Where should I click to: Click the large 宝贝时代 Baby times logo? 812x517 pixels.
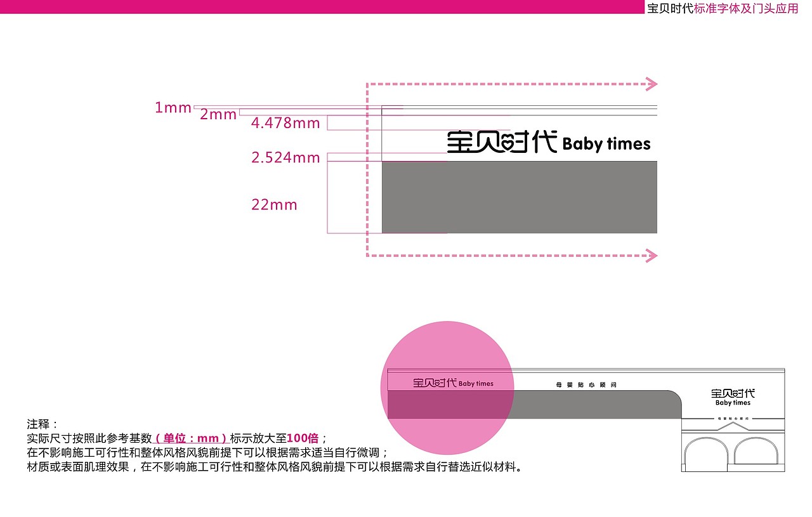(x=549, y=142)
